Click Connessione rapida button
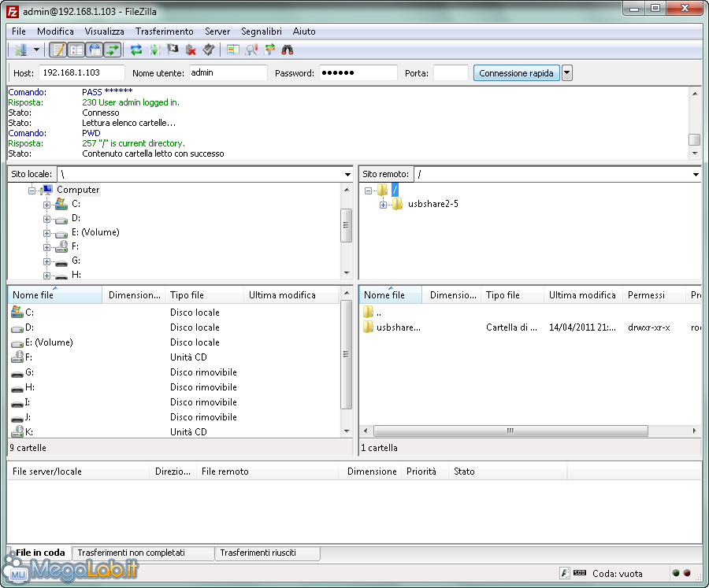 [x=516, y=73]
